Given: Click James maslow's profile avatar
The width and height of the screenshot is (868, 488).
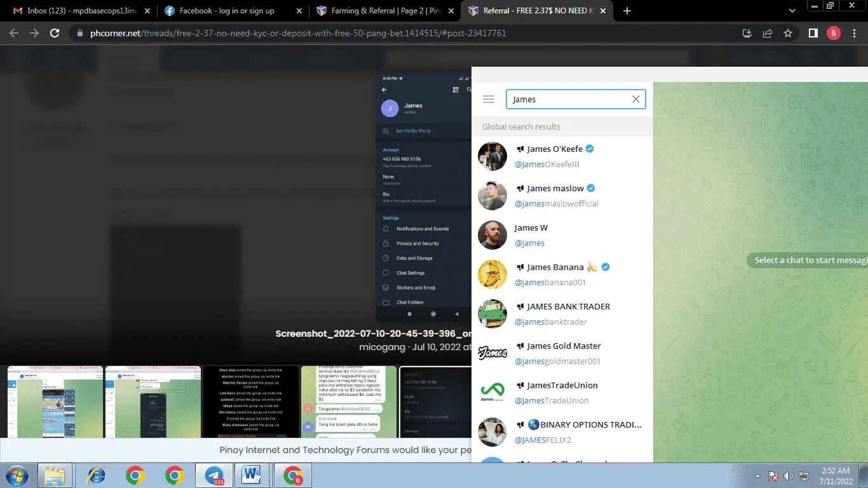Looking at the screenshot, I should 492,196.
